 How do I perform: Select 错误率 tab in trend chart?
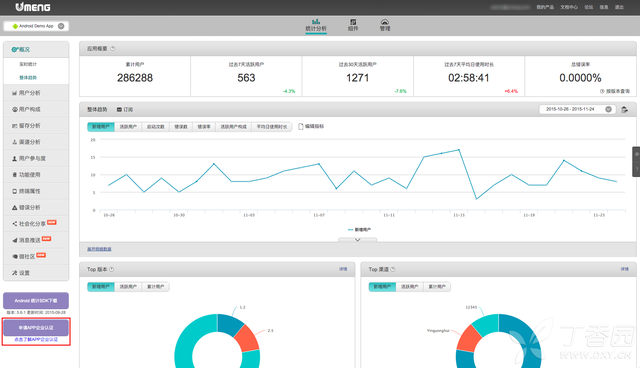[204, 127]
